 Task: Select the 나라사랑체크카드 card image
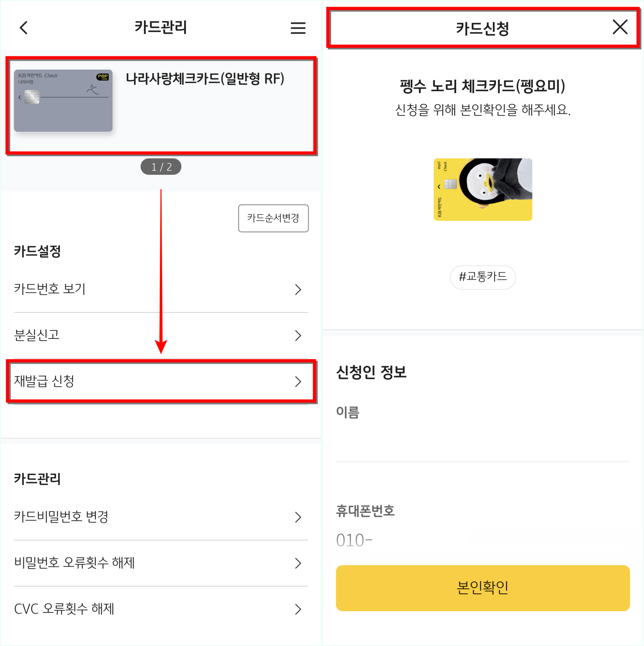[64, 100]
